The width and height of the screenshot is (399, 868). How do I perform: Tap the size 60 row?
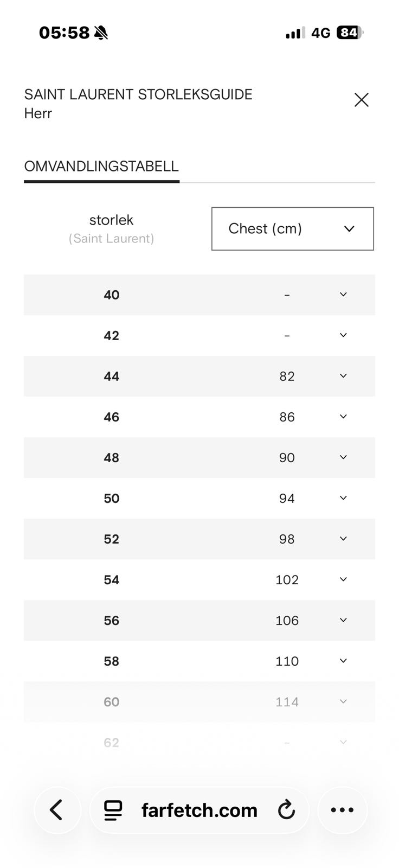(x=200, y=701)
